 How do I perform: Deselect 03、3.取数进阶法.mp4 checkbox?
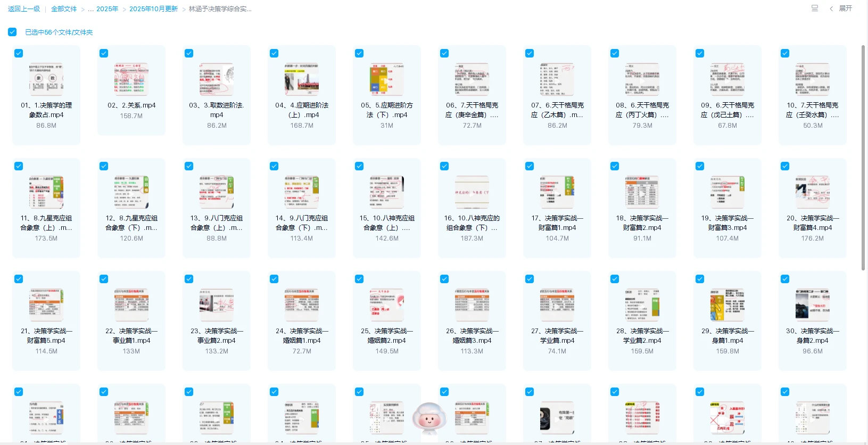click(189, 53)
